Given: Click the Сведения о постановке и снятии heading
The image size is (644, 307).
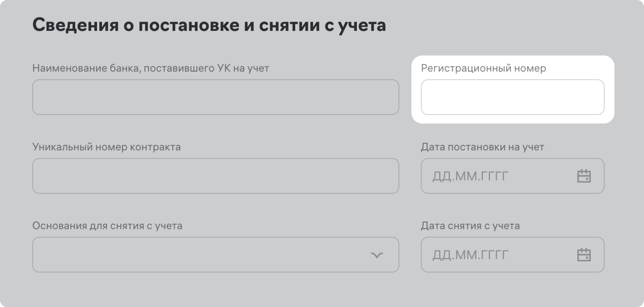Looking at the screenshot, I should [209, 25].
